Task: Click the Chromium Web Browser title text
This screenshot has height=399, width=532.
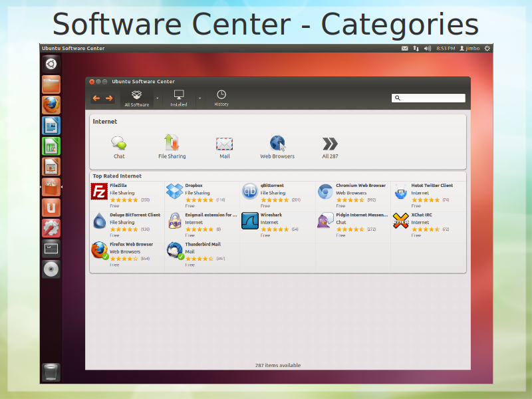Action: [360, 186]
